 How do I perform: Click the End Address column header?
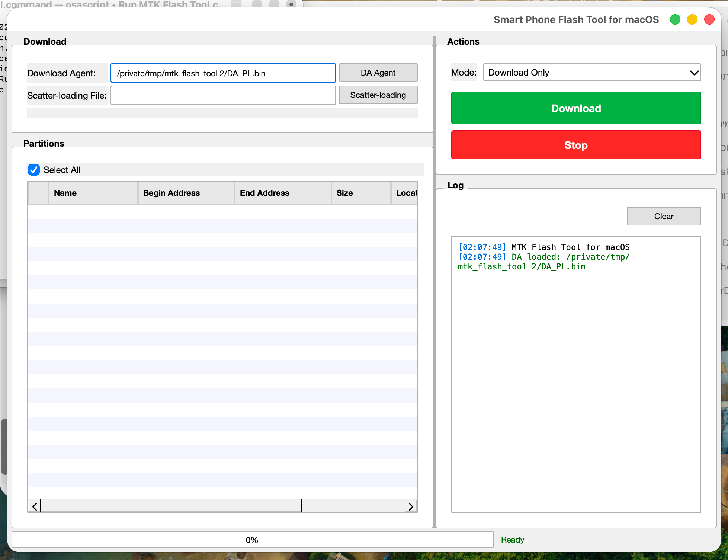pos(283,193)
